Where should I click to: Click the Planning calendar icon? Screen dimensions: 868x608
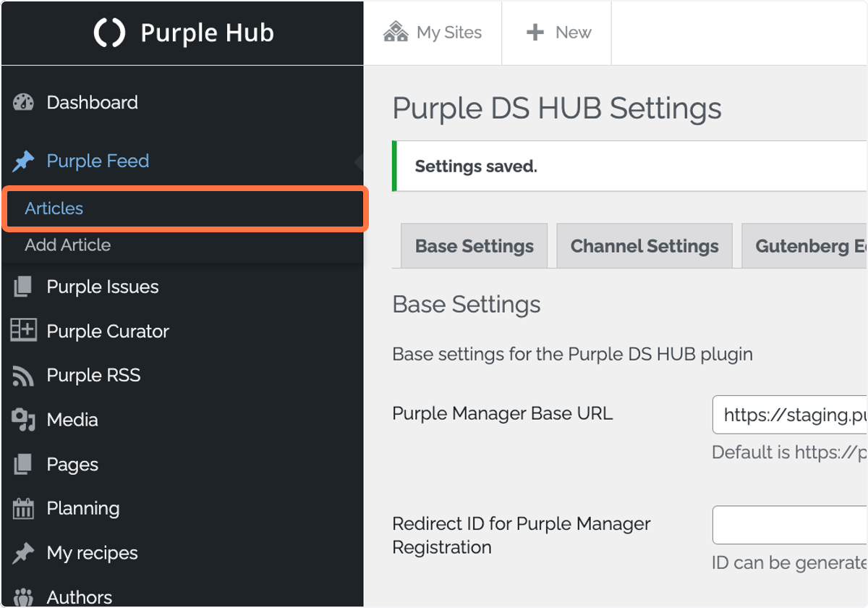pos(23,509)
